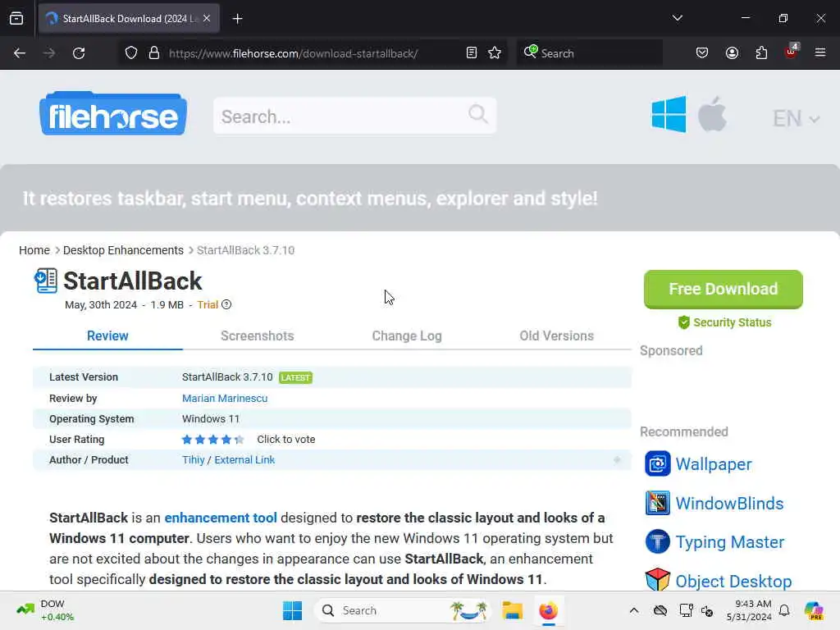This screenshot has width=840, height=630.
Task: Open the Firefox hamburger menu
Action: tap(820, 53)
